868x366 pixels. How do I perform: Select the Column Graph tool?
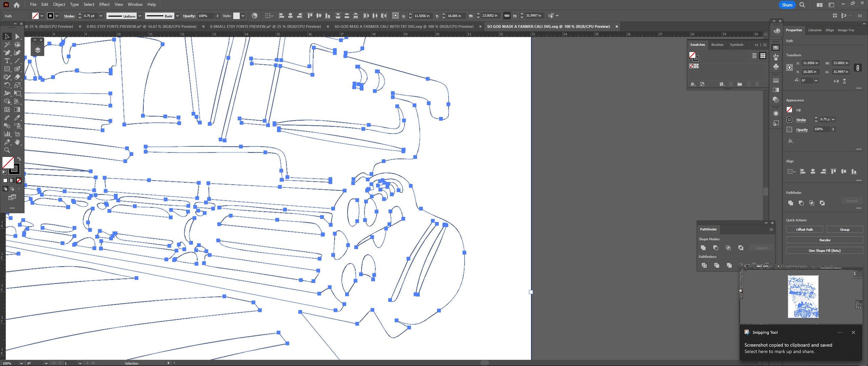coord(7,134)
